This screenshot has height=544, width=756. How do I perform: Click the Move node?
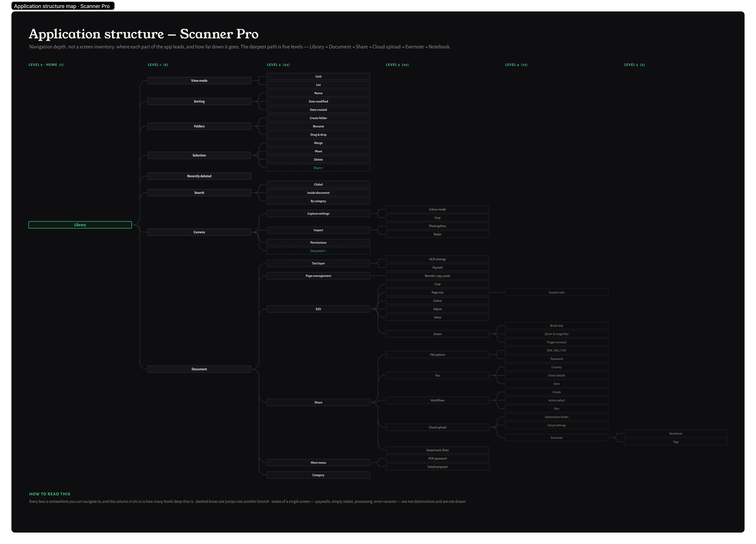coord(318,151)
